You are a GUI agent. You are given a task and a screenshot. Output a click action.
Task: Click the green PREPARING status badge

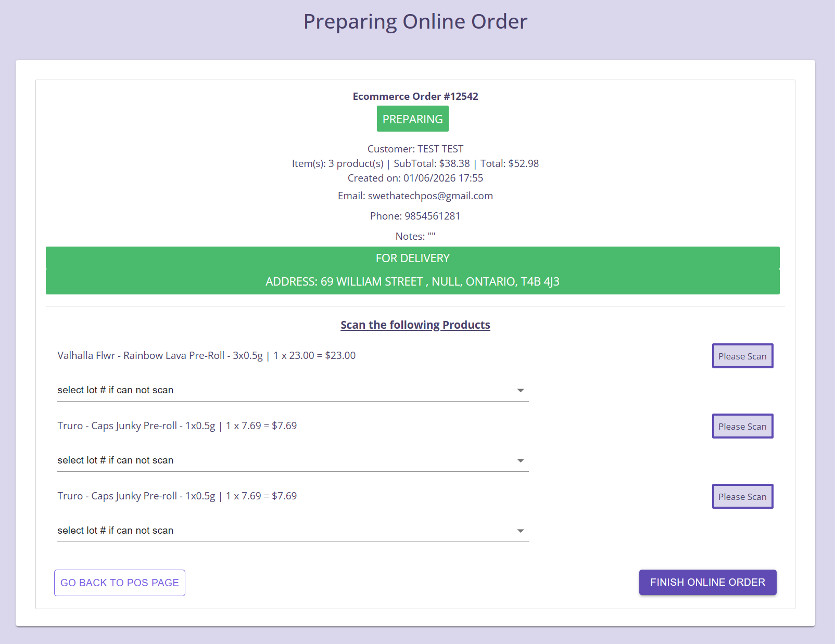tap(412, 119)
